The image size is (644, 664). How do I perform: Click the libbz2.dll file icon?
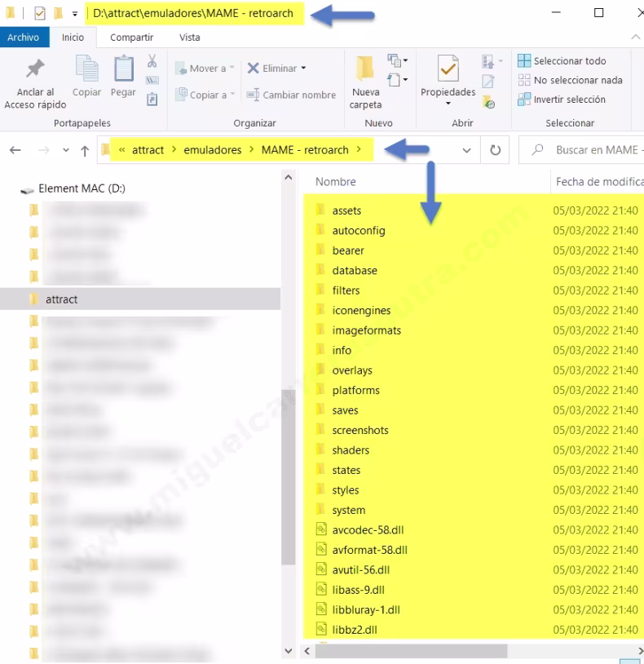[x=321, y=629]
